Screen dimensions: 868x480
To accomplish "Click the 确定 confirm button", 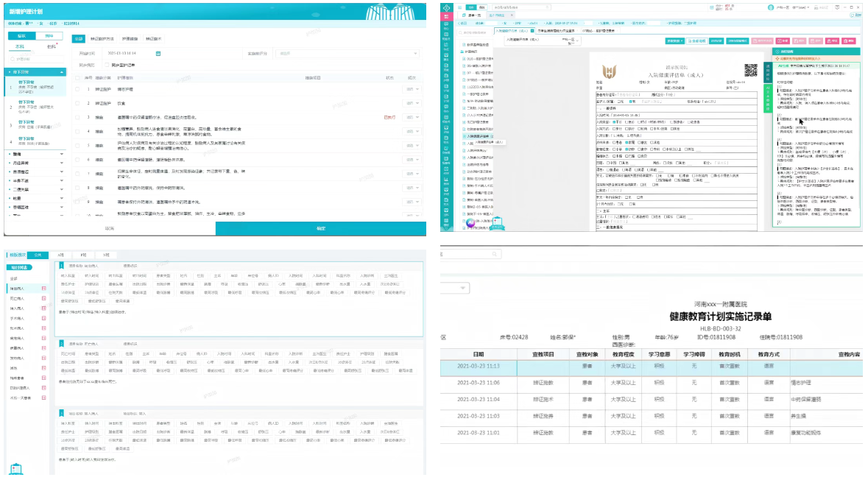I will tap(320, 229).
